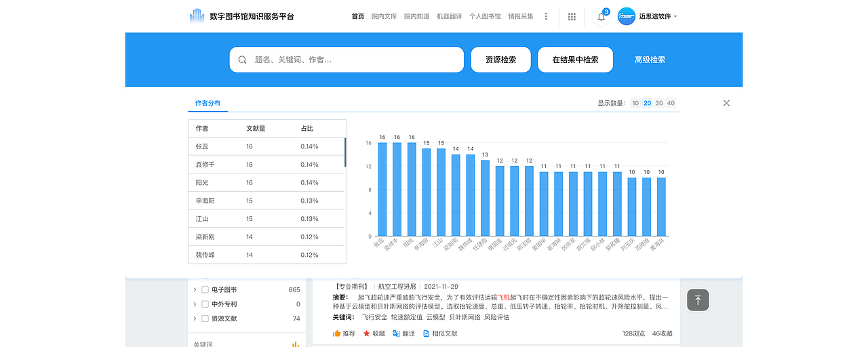
Task: Open 院内知道 in navigation
Action: 417,16
